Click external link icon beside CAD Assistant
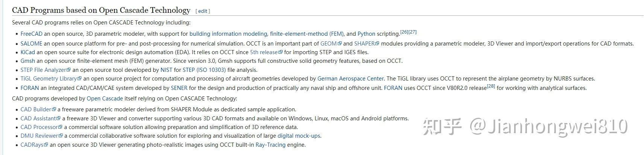 (58, 119)
